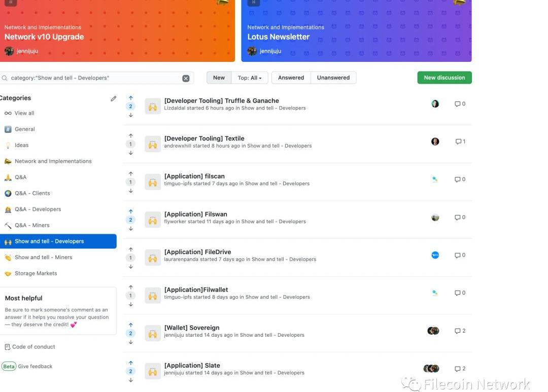Select View all in categories
Screen dimensions: 548x392
(x=24, y=113)
